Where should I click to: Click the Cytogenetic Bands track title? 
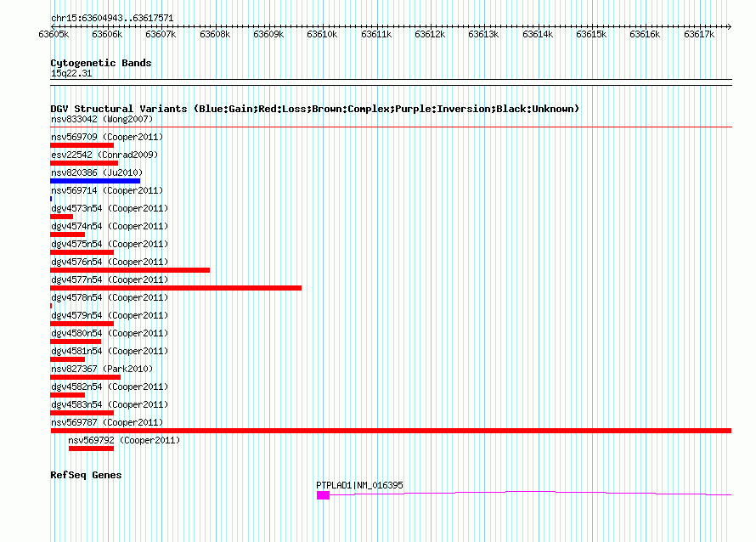coord(101,63)
